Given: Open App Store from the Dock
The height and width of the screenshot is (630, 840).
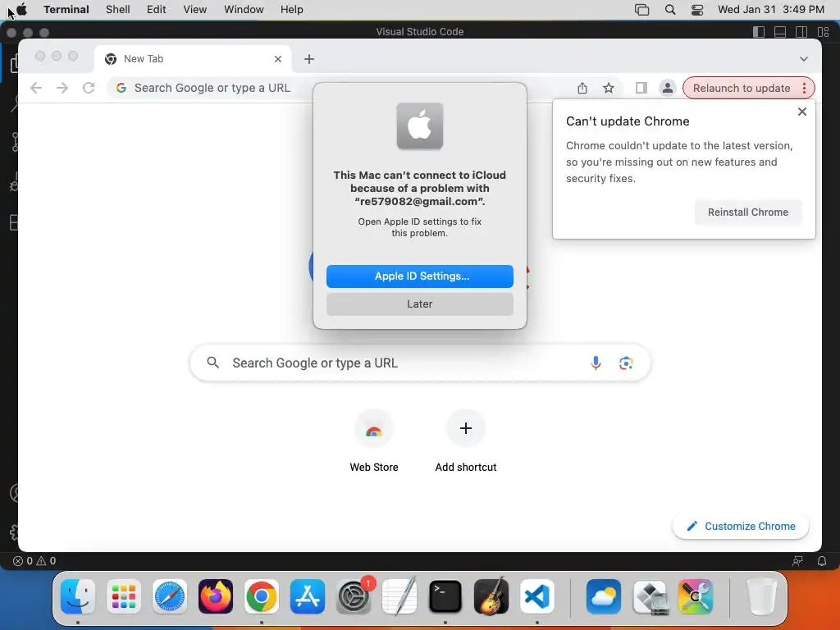Looking at the screenshot, I should (308, 596).
